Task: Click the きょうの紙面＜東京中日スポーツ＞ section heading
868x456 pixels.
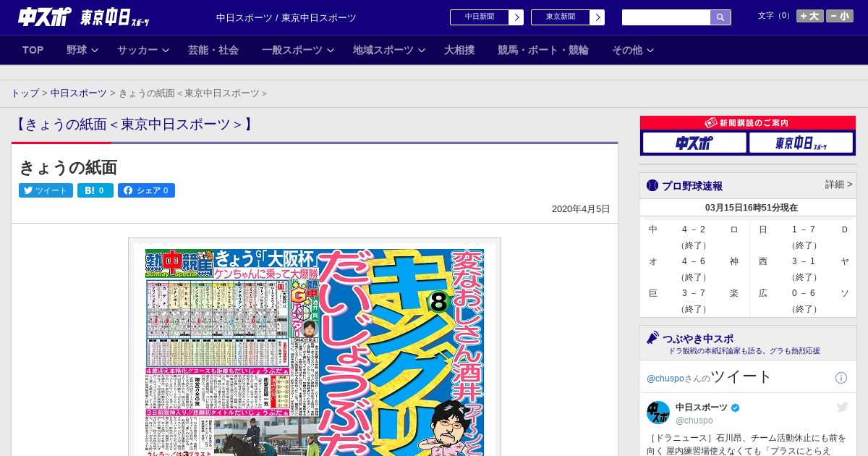Action: (135, 124)
